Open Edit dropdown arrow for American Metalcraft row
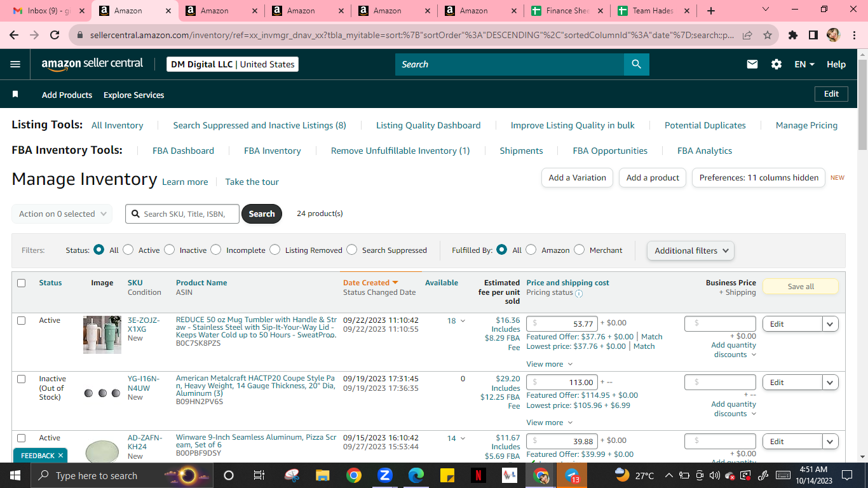The width and height of the screenshot is (868, 488). [x=831, y=383]
